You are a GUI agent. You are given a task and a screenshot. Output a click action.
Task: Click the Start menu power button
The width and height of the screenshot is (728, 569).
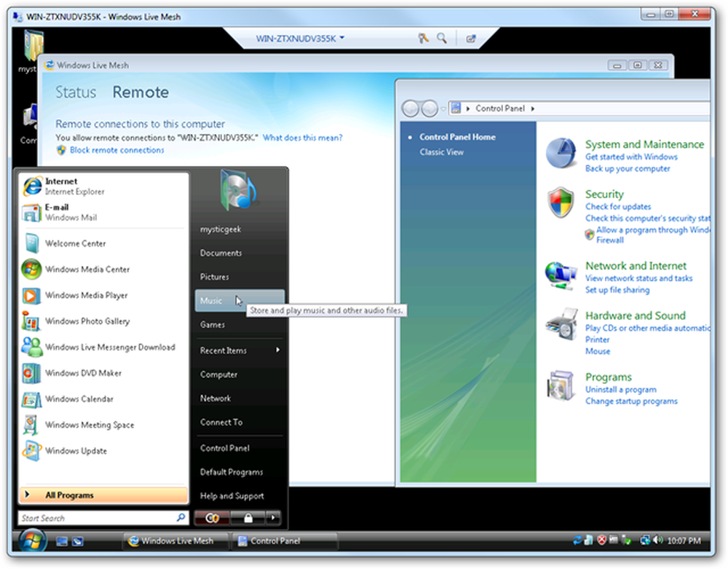(212, 518)
